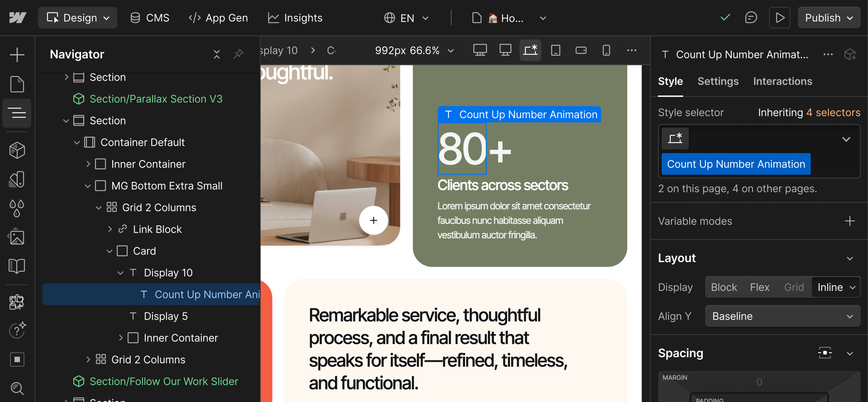Select the base breakpoint with asterisk

point(530,50)
